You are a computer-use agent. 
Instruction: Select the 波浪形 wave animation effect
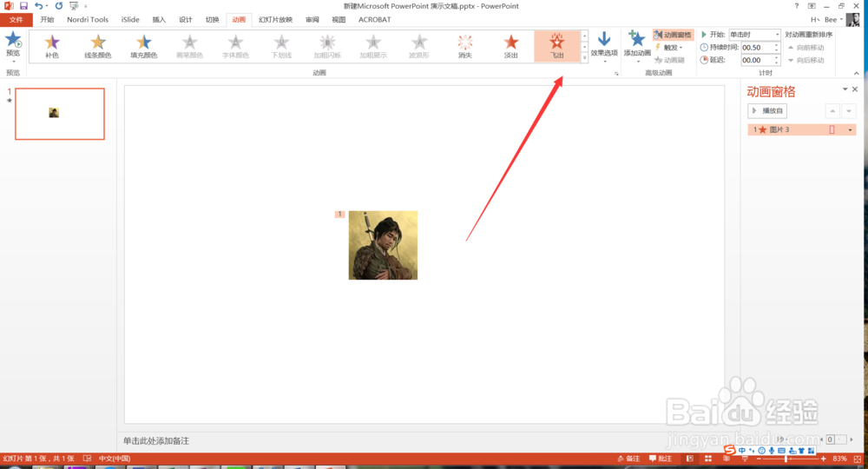click(x=419, y=46)
